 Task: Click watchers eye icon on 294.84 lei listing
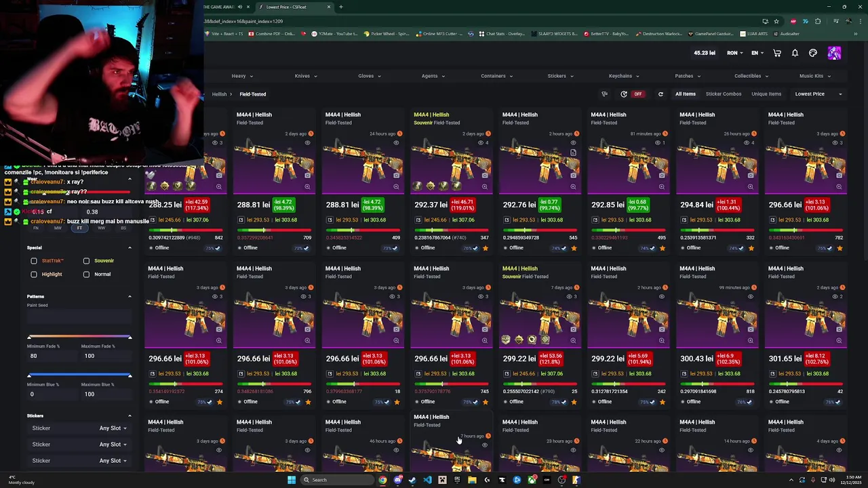[x=747, y=143]
